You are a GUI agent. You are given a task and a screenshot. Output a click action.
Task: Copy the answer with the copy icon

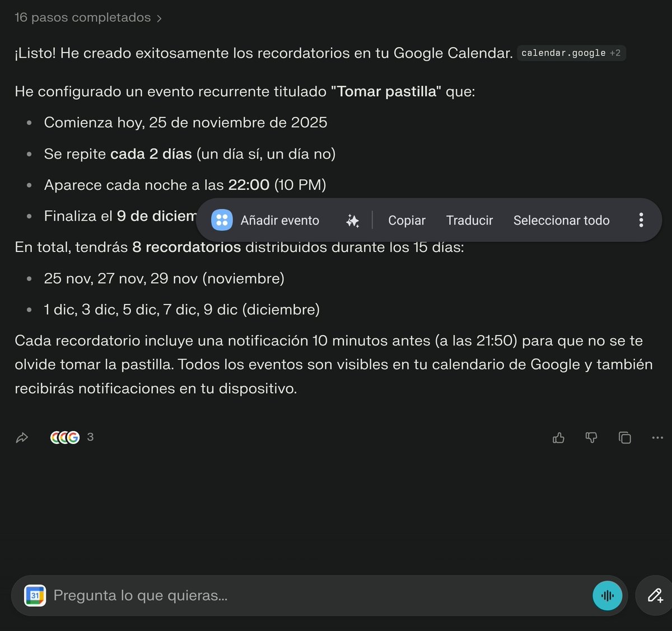coord(624,438)
